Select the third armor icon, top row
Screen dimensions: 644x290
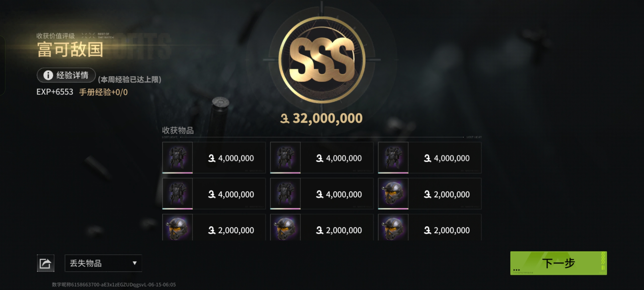click(x=393, y=158)
